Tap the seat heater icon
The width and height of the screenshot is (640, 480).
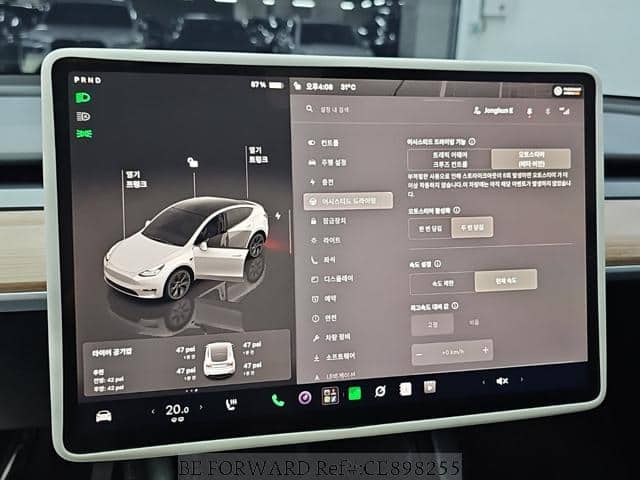tap(231, 404)
